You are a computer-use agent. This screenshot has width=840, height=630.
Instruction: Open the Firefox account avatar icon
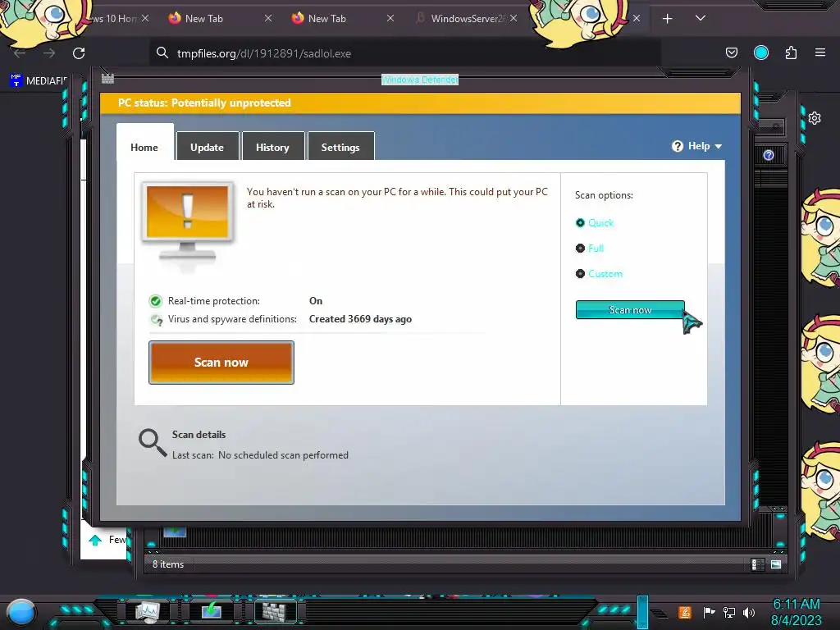click(761, 52)
